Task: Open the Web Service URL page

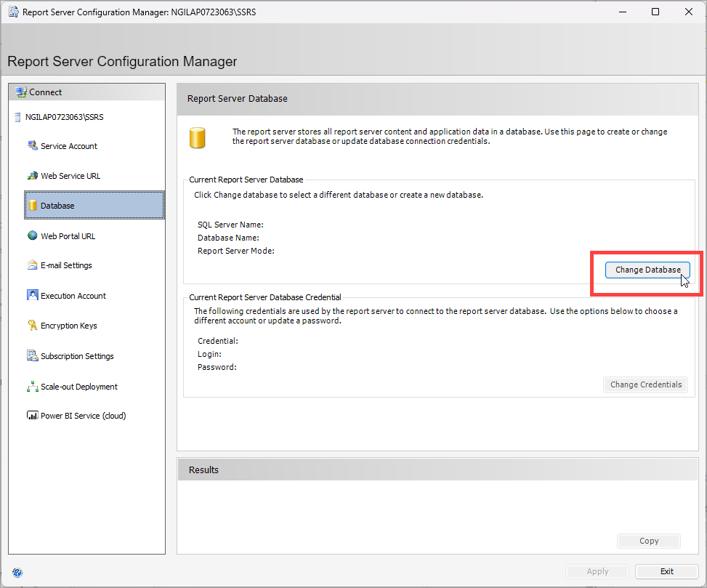Action: [x=70, y=176]
